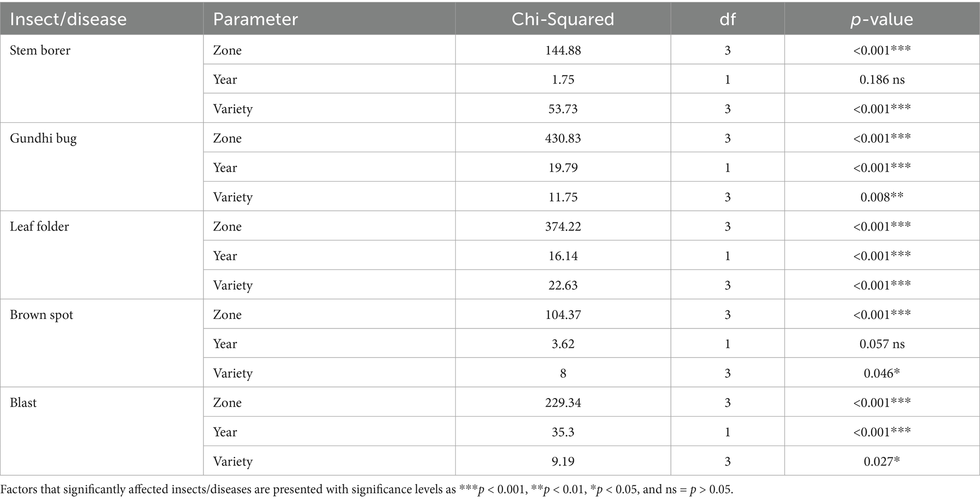Click the Insect/disease column header
The height and width of the screenshot is (501, 980).
pyautogui.click(x=68, y=19)
